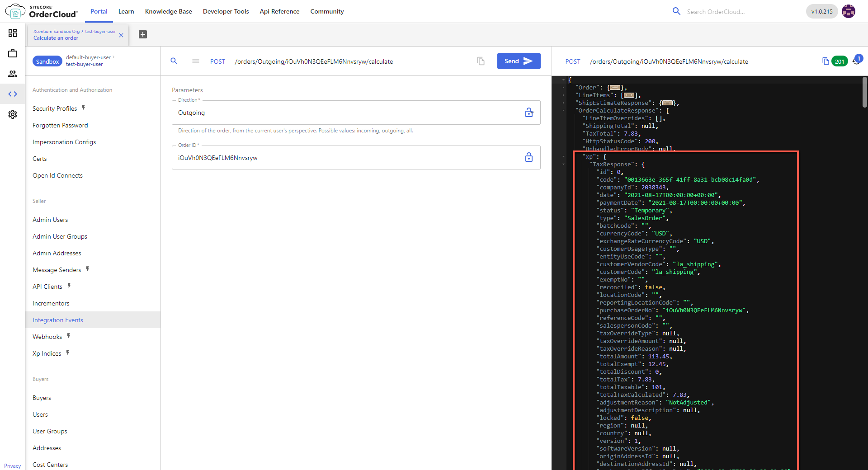The width and height of the screenshot is (868, 470).
Task: Copy the response body
Action: (826, 61)
